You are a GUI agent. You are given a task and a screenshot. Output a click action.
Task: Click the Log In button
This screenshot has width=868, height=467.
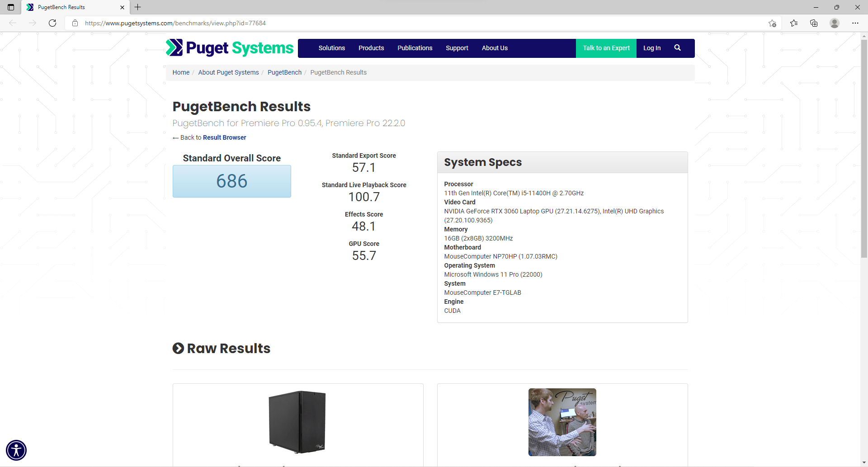click(x=652, y=48)
